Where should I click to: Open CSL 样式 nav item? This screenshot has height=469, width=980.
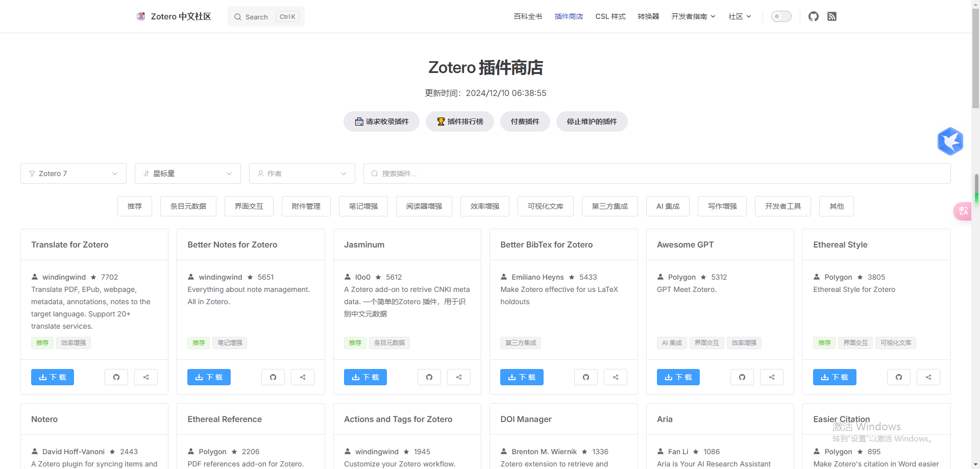pos(610,16)
